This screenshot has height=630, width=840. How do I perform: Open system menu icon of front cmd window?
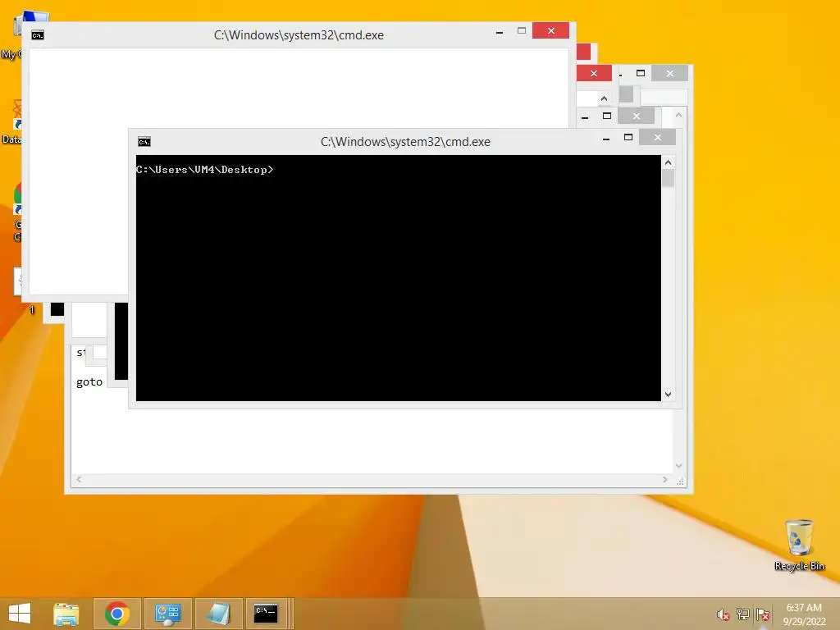pos(144,142)
